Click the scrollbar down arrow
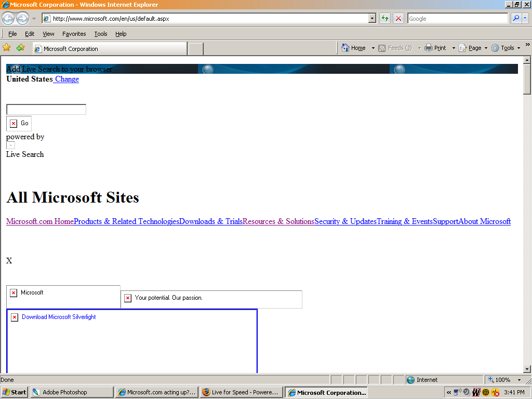Viewport: 532px width, 399px height. tap(527, 369)
